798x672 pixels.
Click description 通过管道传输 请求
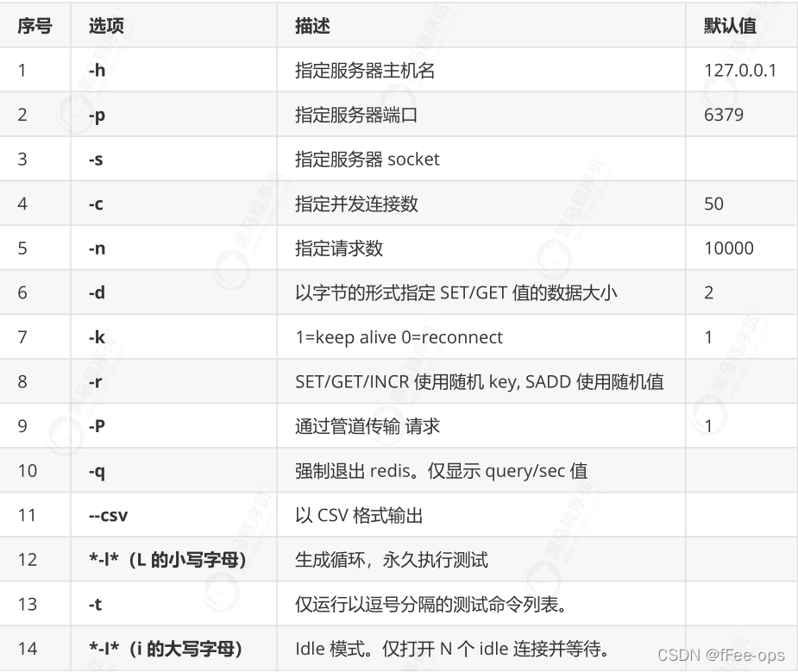coord(367,426)
